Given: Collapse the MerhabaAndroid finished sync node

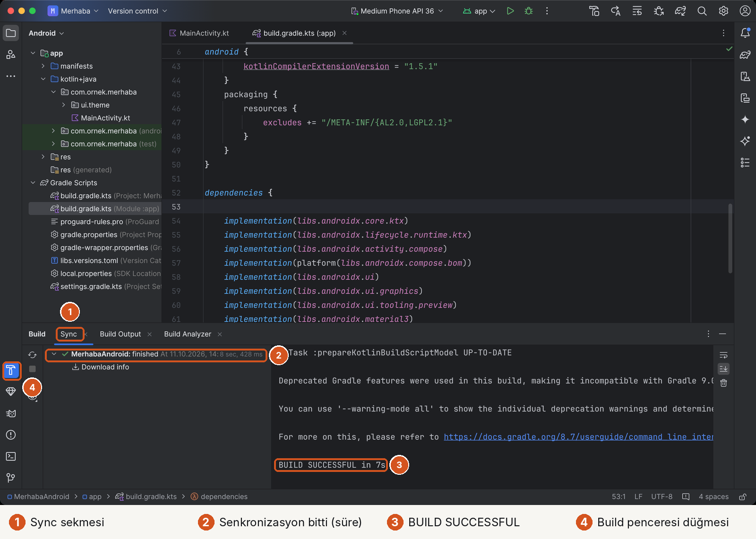Looking at the screenshot, I should point(54,354).
